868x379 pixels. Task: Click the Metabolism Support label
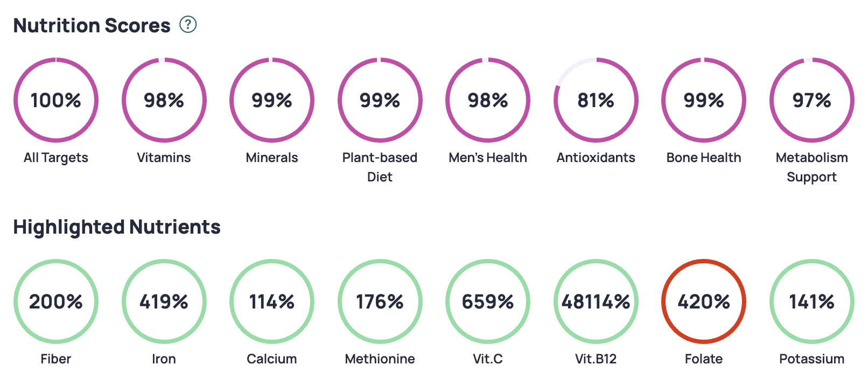pos(811,167)
